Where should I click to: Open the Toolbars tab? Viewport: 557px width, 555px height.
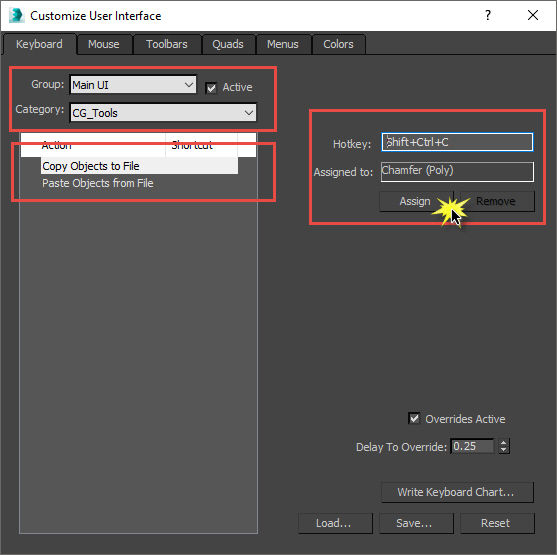click(167, 44)
